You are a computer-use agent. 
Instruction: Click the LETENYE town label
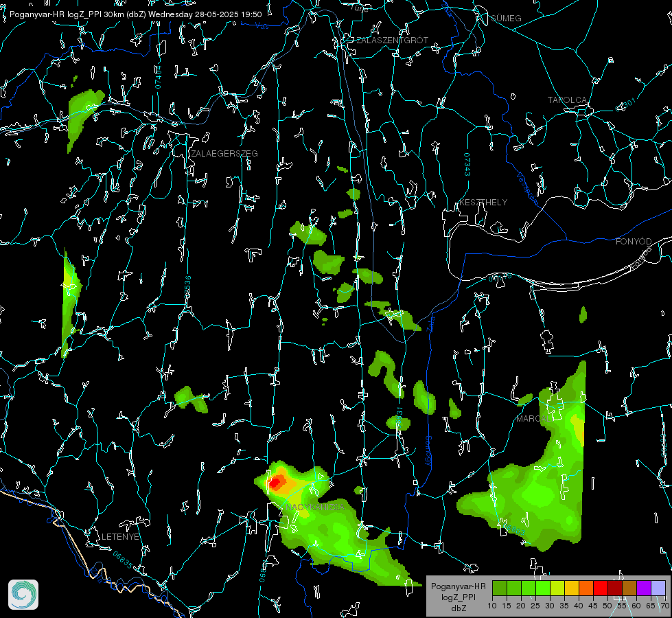pyautogui.click(x=120, y=537)
